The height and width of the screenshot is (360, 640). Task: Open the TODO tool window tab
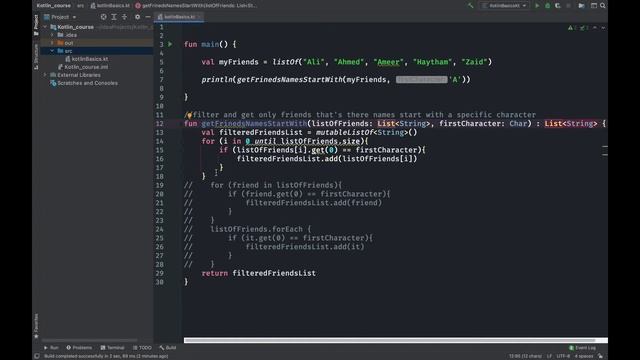pos(142,348)
